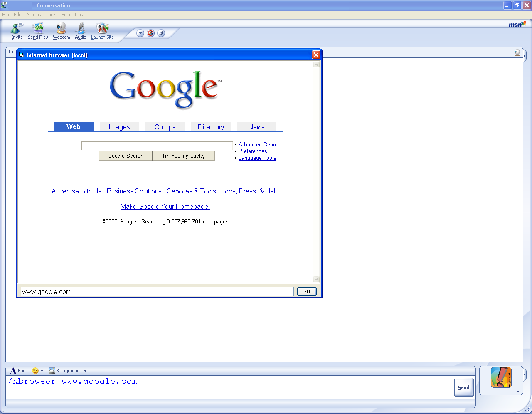The height and width of the screenshot is (414, 532).
Task: Switch to the Images tab on Google
Action: coord(119,127)
